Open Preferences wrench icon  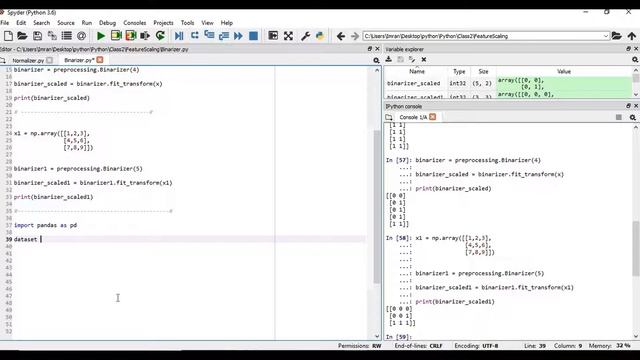coord(305,36)
